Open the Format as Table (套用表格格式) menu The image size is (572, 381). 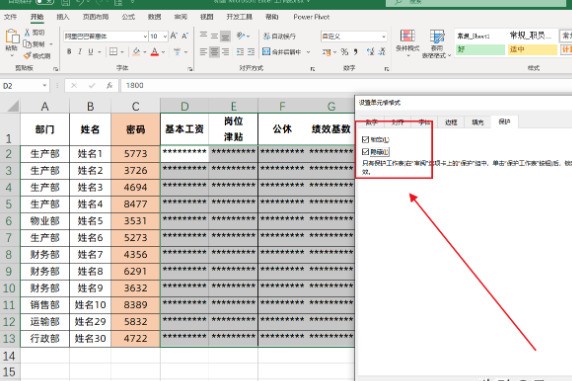tap(437, 44)
